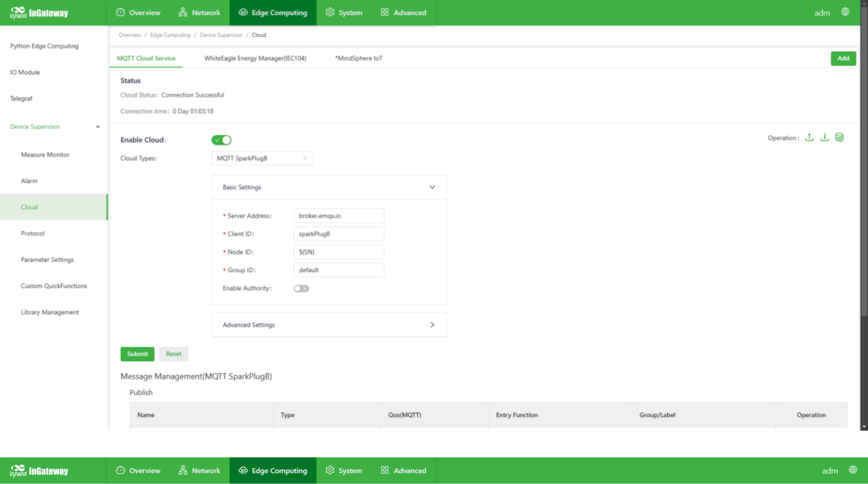Click the import (upload) operation icon
This screenshot has width=868, height=484.
click(x=809, y=137)
